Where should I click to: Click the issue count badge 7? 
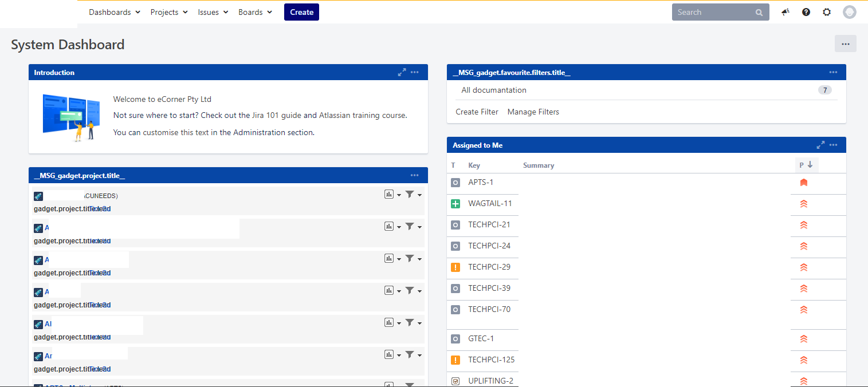pos(824,90)
